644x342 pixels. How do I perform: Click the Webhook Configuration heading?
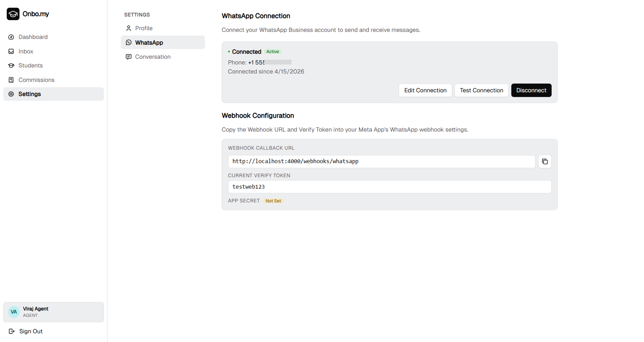coord(258,115)
